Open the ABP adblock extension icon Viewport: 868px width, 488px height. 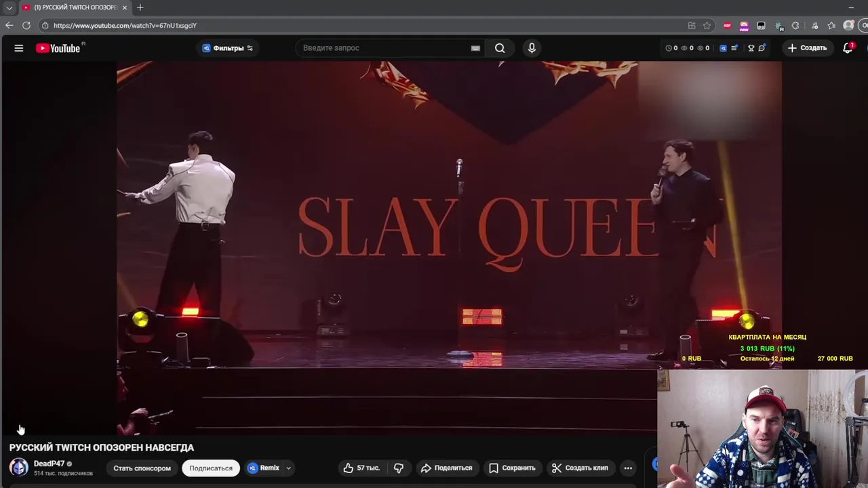coord(727,26)
